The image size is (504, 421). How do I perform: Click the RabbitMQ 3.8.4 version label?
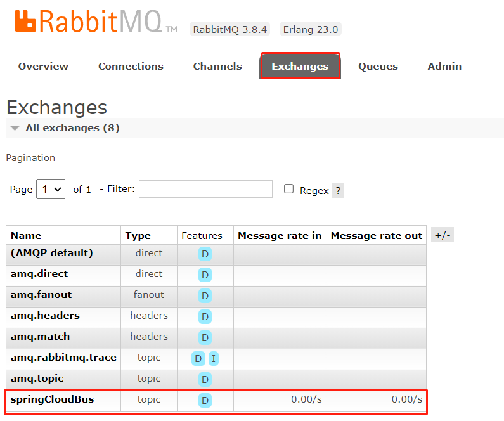[x=230, y=29]
